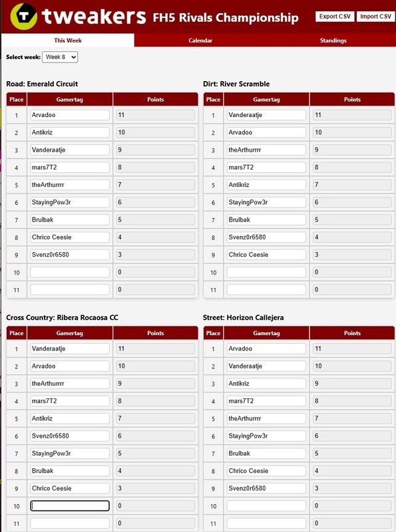The image size is (396, 532).
Task: Click Gamertag column header of Emerald Circuit table
Action: [x=70, y=99]
